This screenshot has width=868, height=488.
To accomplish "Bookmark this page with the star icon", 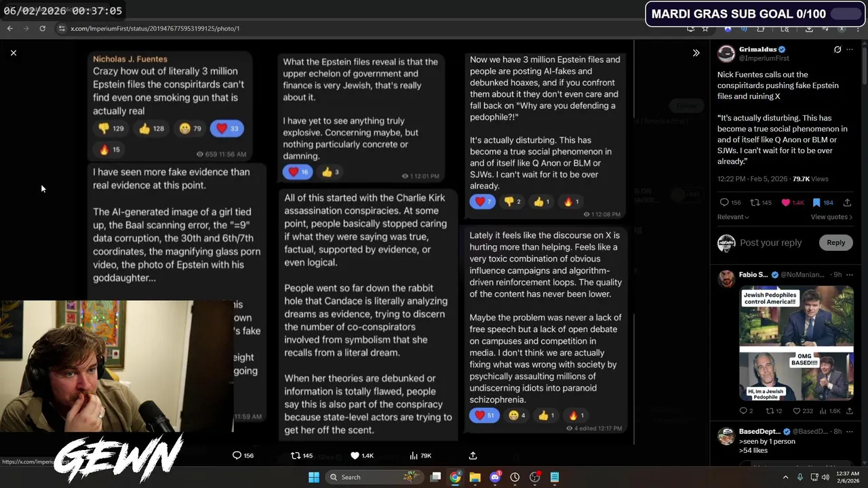I will [705, 28].
